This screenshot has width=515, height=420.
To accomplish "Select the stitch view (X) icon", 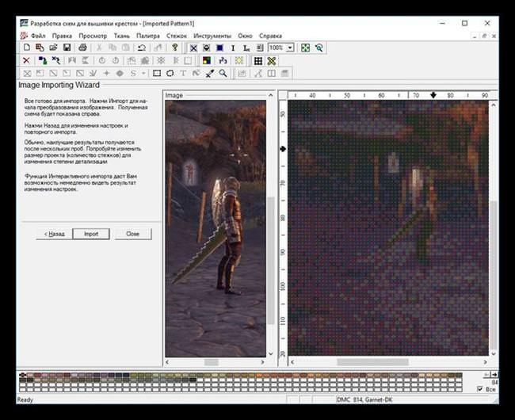I will pyautogui.click(x=193, y=48).
